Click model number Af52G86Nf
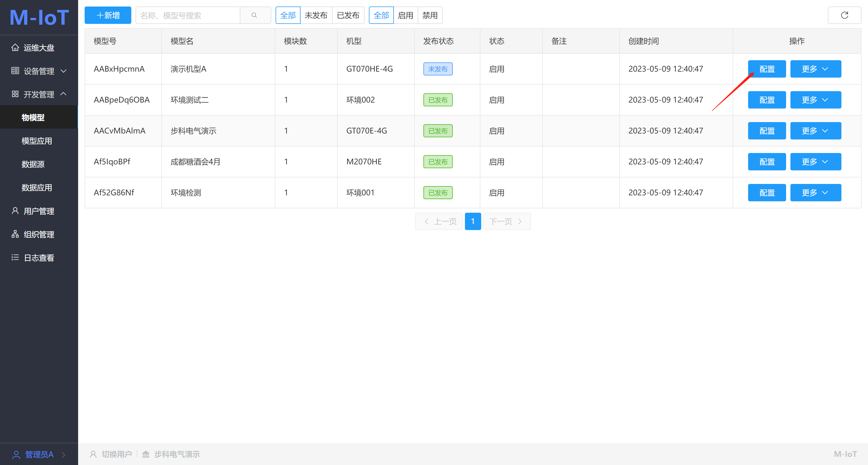Viewport: 868px width, 465px height. tap(114, 192)
